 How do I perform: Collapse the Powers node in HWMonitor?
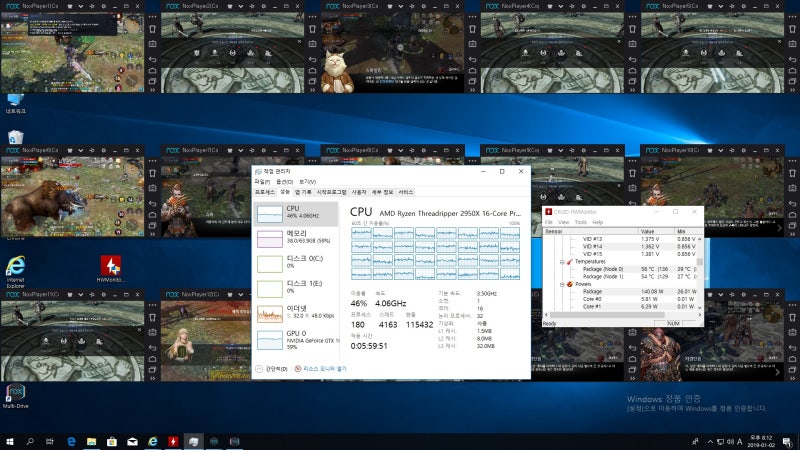coord(562,284)
